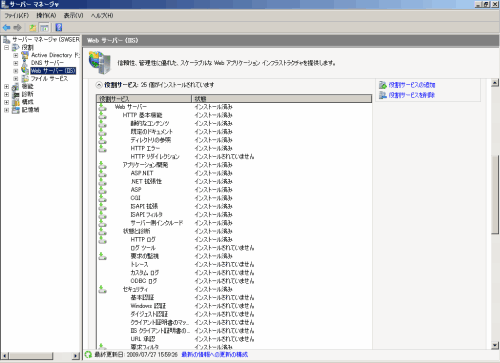Click the vertical scrollbar up arrow
This screenshot has height=363, width=500.
(x=495, y=83)
